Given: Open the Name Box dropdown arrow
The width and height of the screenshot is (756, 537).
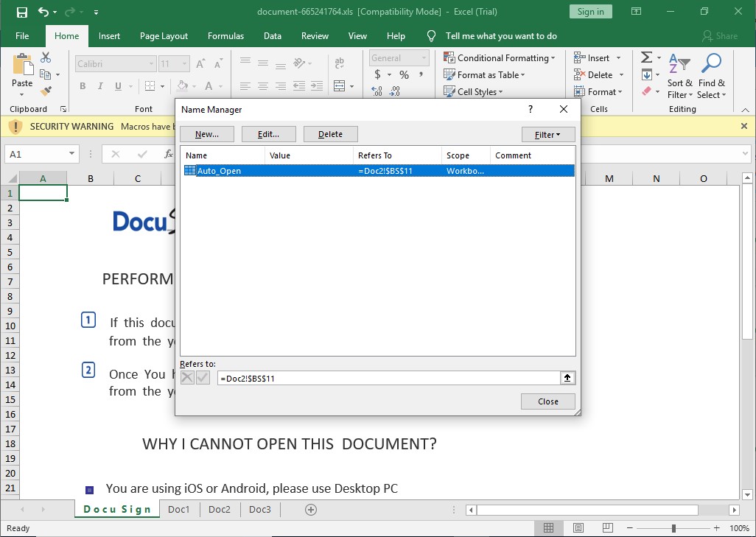Looking at the screenshot, I should 72,154.
